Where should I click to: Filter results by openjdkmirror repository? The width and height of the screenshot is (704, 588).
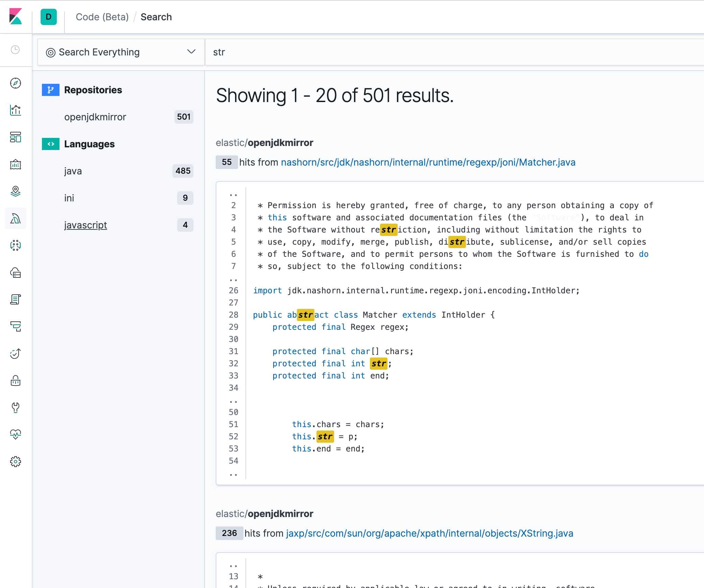click(95, 117)
